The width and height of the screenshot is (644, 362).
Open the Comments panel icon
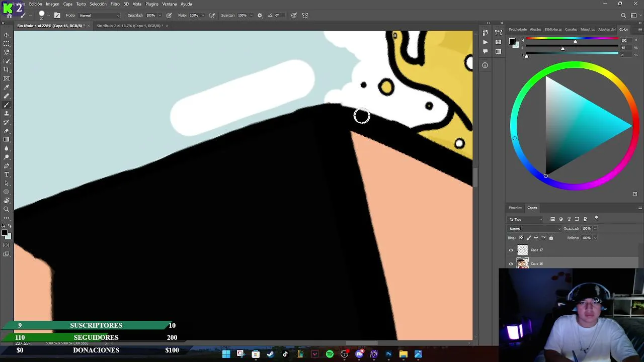tap(485, 51)
